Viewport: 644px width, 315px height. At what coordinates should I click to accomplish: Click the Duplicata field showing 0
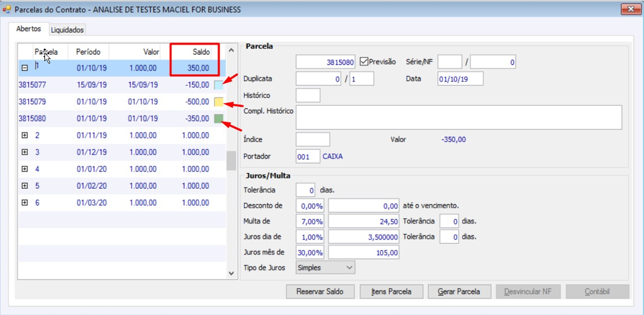[x=318, y=78]
